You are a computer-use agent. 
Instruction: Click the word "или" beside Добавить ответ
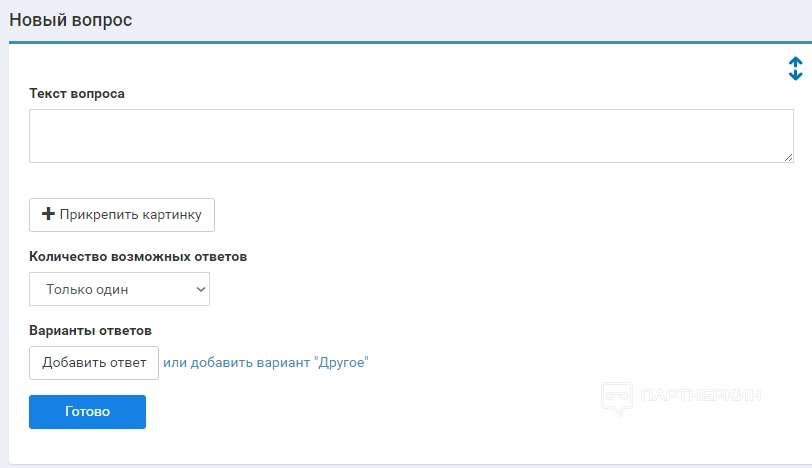174,362
